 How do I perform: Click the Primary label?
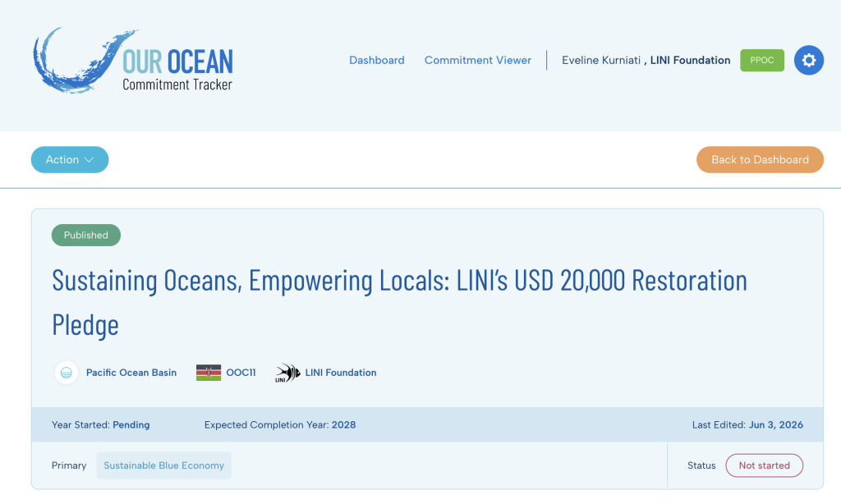(x=69, y=465)
